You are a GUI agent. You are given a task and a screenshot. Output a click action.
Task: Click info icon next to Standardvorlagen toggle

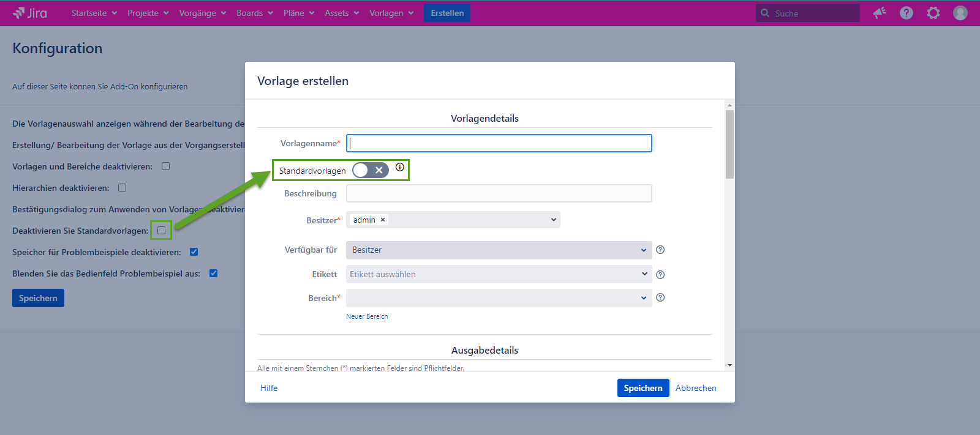400,167
